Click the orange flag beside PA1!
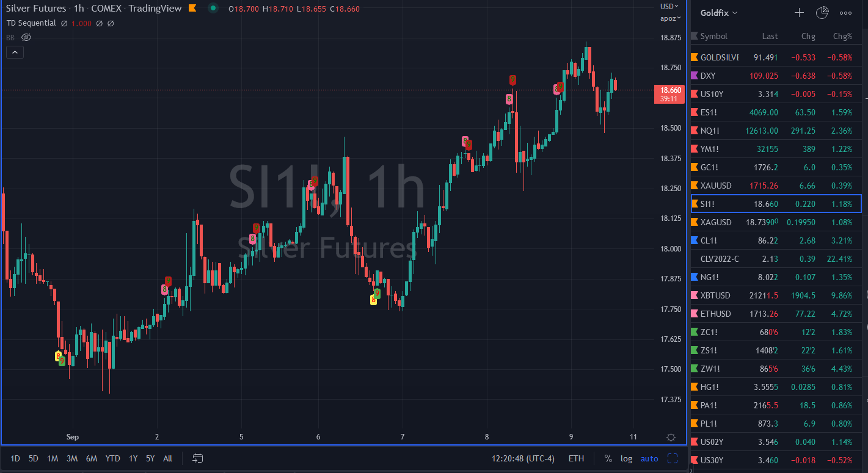The width and height of the screenshot is (868, 473). point(694,405)
